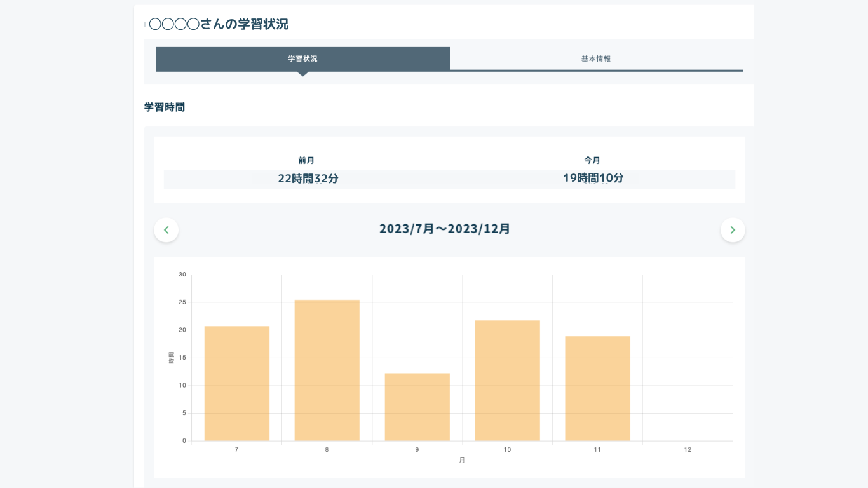Click the 月 x-axis title below chart
Image resolution: width=868 pixels, height=488 pixels.
pos(462,461)
